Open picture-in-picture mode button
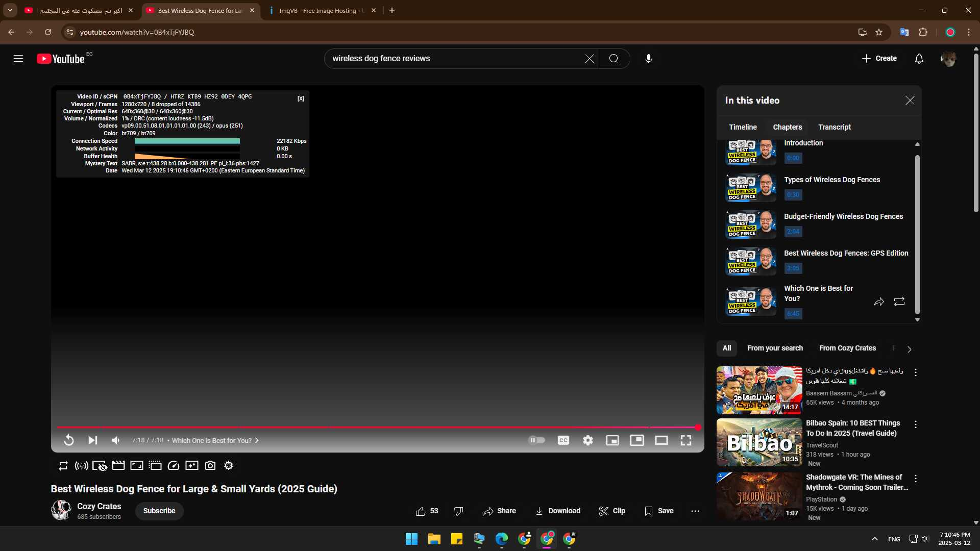The image size is (980, 551). click(x=637, y=440)
